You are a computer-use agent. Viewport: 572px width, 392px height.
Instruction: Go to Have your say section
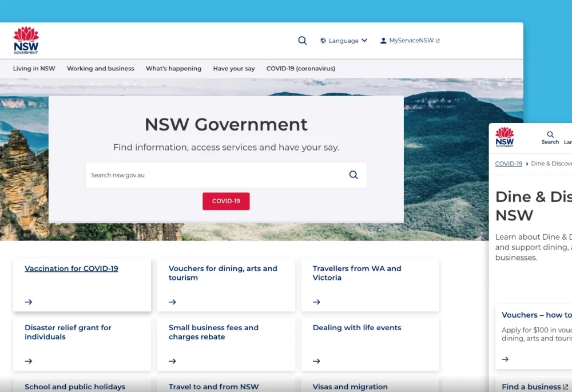234,69
